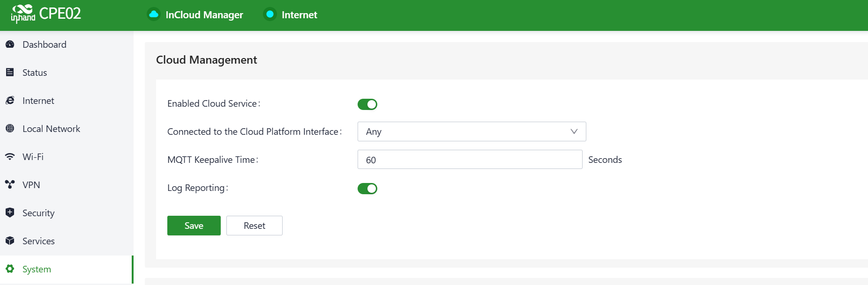Screen dimensions: 868x285
Task: Turn off the Log Reporting switch
Action: tap(367, 189)
